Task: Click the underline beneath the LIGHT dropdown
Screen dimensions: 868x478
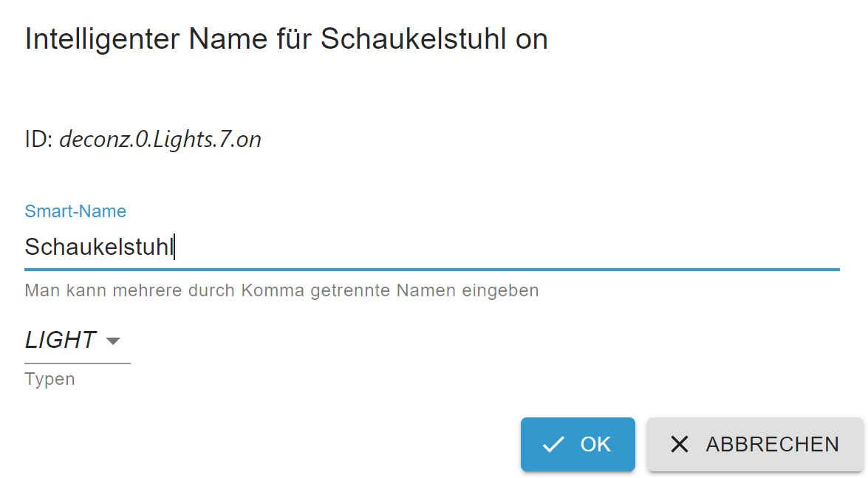Action: click(x=77, y=363)
